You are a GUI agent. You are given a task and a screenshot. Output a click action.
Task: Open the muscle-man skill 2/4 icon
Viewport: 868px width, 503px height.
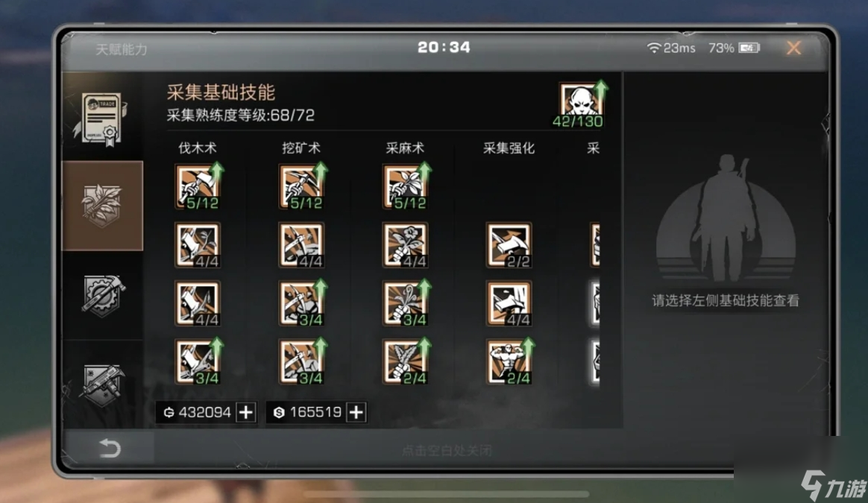pyautogui.click(x=509, y=362)
